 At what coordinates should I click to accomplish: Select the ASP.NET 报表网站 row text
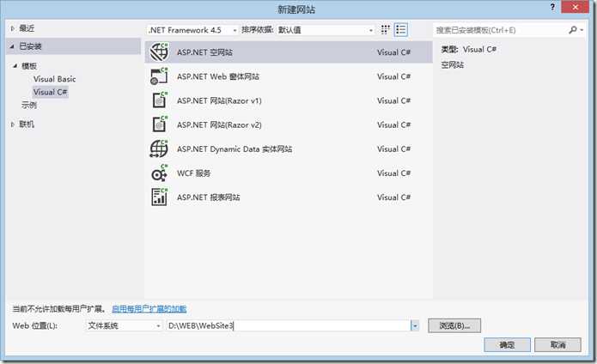click(208, 197)
